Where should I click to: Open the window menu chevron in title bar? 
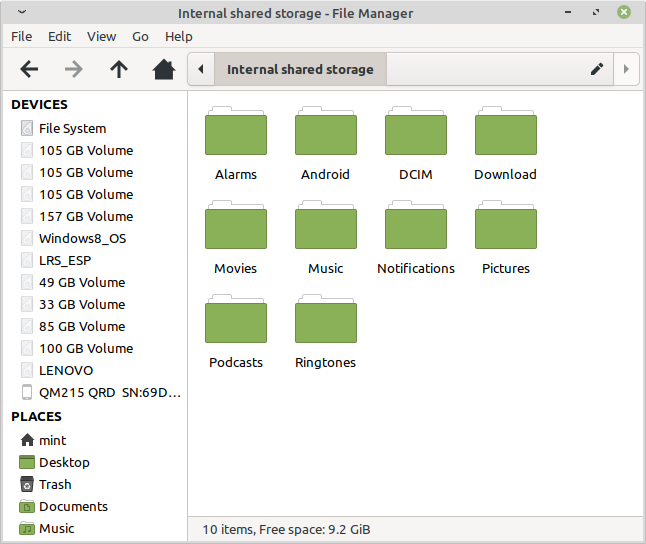point(22,12)
